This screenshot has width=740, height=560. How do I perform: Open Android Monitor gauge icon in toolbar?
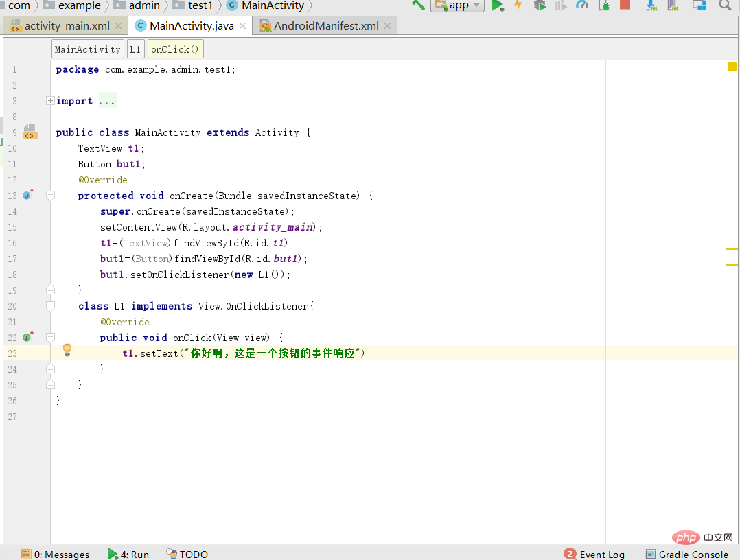coord(581,5)
